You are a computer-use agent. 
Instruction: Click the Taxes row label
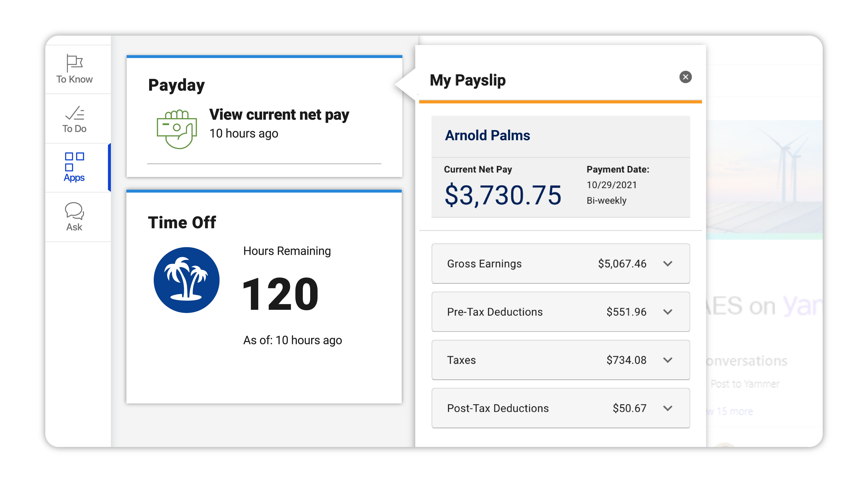point(461,360)
